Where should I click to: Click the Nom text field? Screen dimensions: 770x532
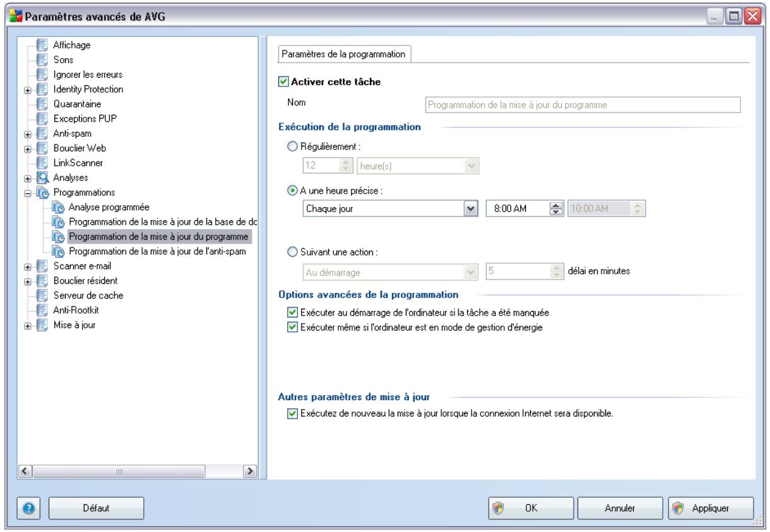coord(582,105)
